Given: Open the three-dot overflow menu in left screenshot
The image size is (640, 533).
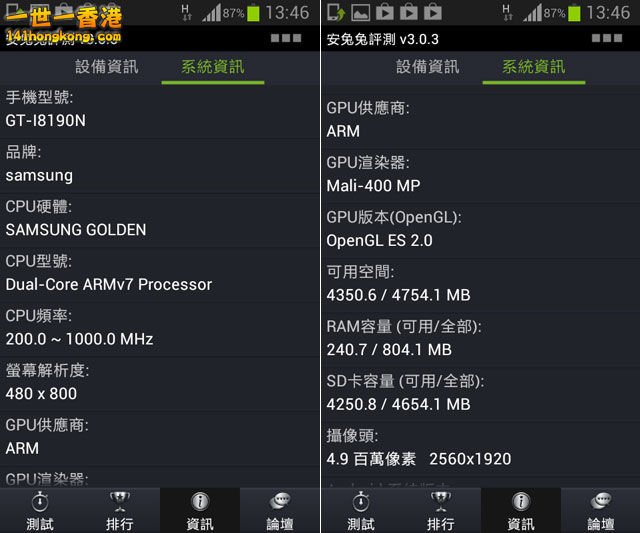Looking at the screenshot, I should pyautogui.click(x=286, y=38).
